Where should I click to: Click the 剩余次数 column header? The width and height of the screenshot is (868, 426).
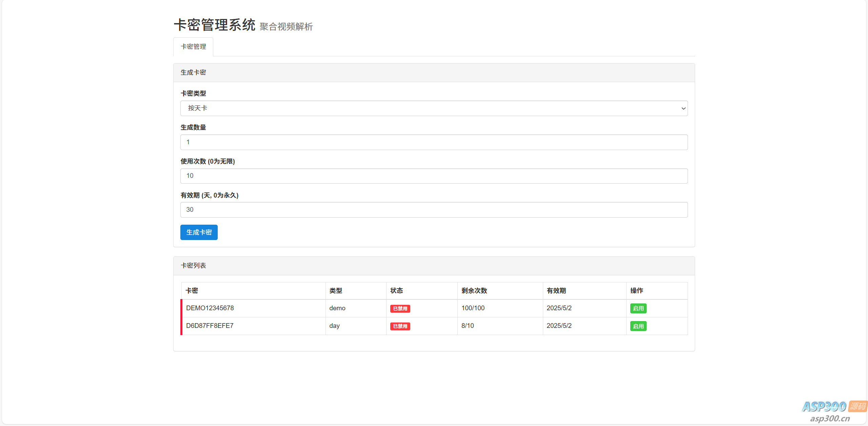pos(474,291)
